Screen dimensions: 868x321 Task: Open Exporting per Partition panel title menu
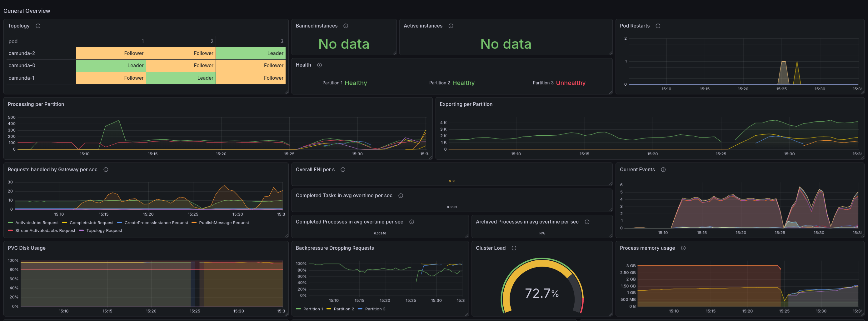466,104
